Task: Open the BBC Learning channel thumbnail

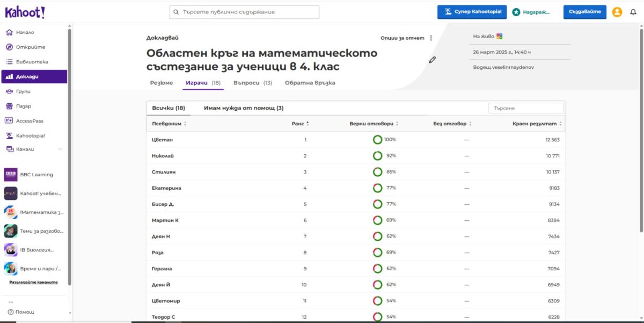Action: [11, 175]
